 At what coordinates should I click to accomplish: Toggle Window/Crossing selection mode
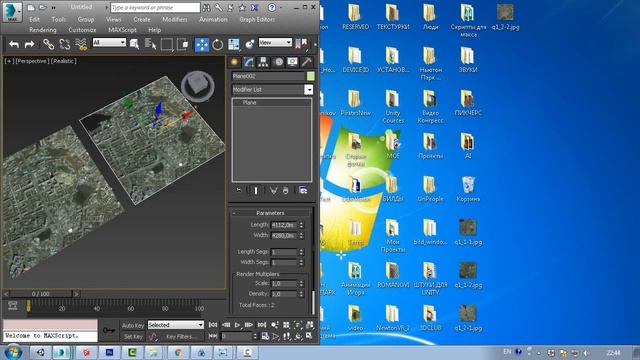(x=182, y=44)
